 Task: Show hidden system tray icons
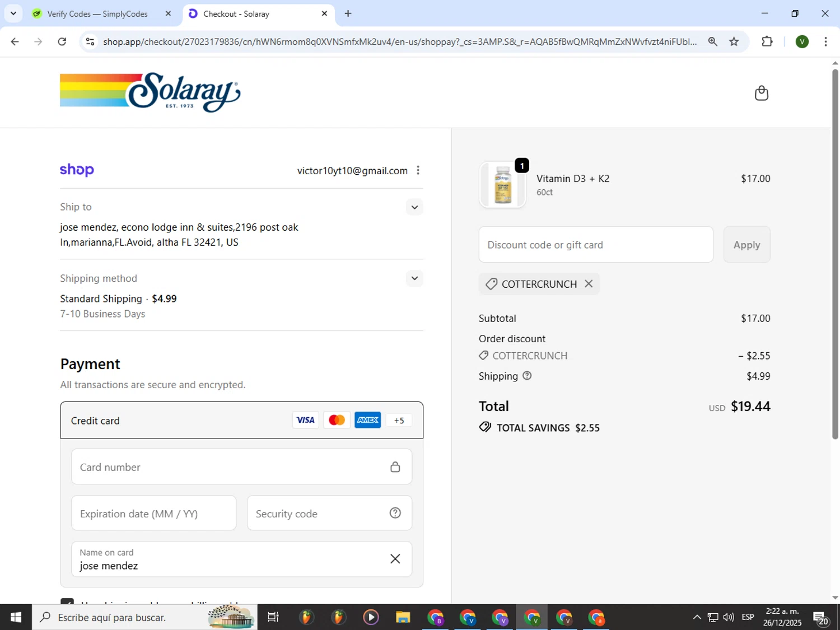tap(697, 617)
